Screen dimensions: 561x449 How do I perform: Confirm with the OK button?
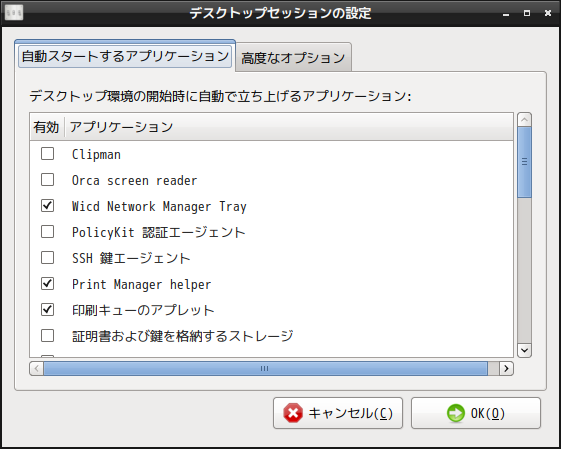pos(475,413)
